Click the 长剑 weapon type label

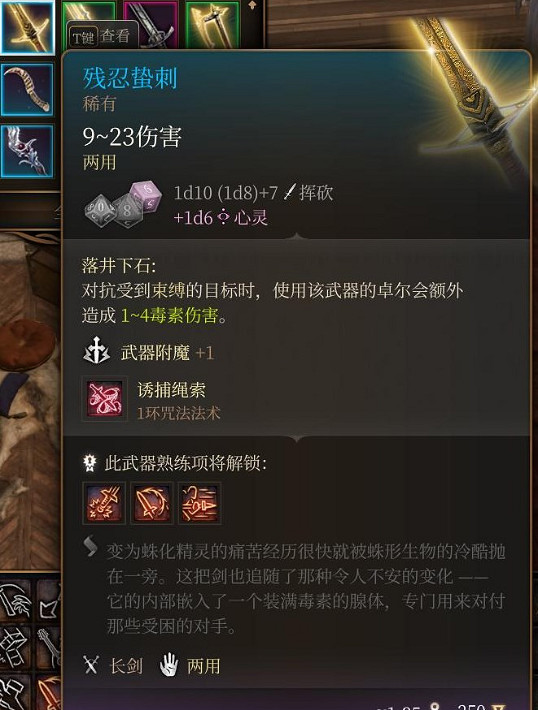[x=126, y=666]
